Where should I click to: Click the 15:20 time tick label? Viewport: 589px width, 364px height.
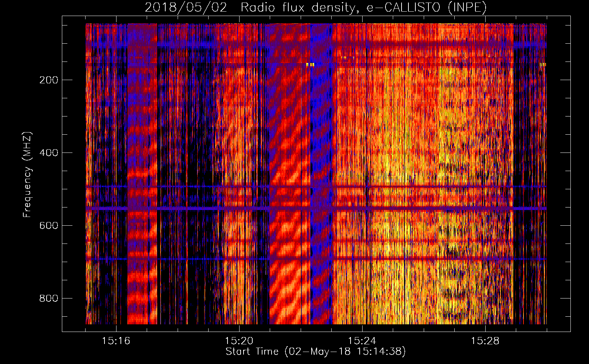239,341
